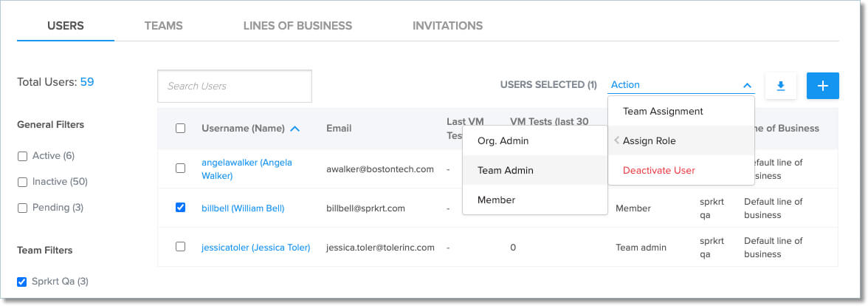Uncheck the billbell row checkbox
Viewport: 868px width, 306px height.
pos(181,208)
